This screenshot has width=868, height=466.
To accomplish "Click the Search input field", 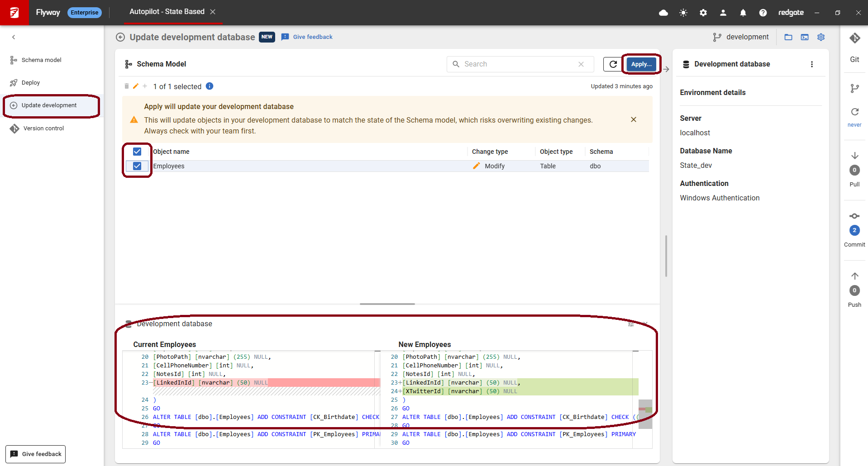I will [x=520, y=64].
